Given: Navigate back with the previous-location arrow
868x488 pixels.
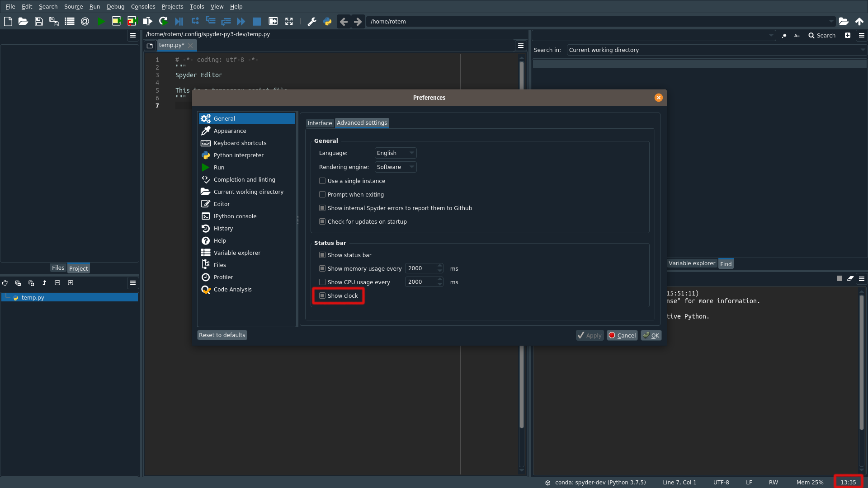Looking at the screenshot, I should pyautogui.click(x=343, y=21).
